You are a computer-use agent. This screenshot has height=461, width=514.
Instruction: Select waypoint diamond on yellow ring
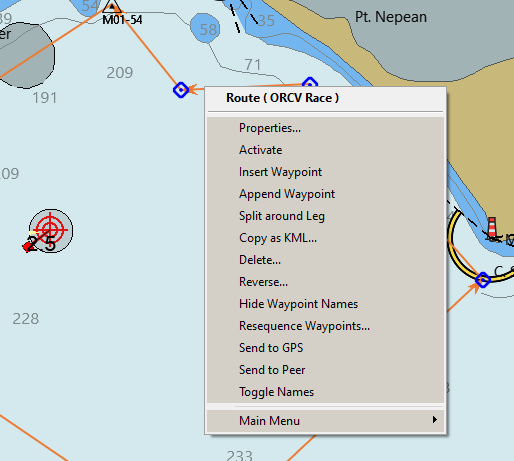(483, 279)
